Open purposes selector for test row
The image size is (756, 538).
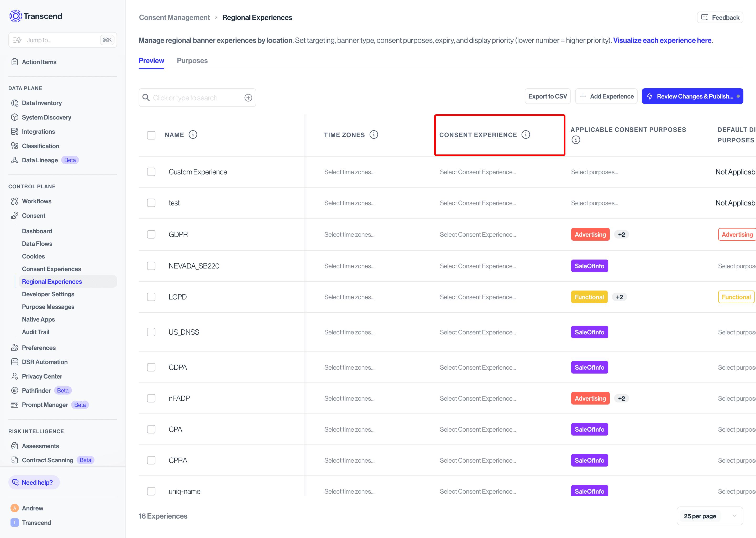[595, 203]
